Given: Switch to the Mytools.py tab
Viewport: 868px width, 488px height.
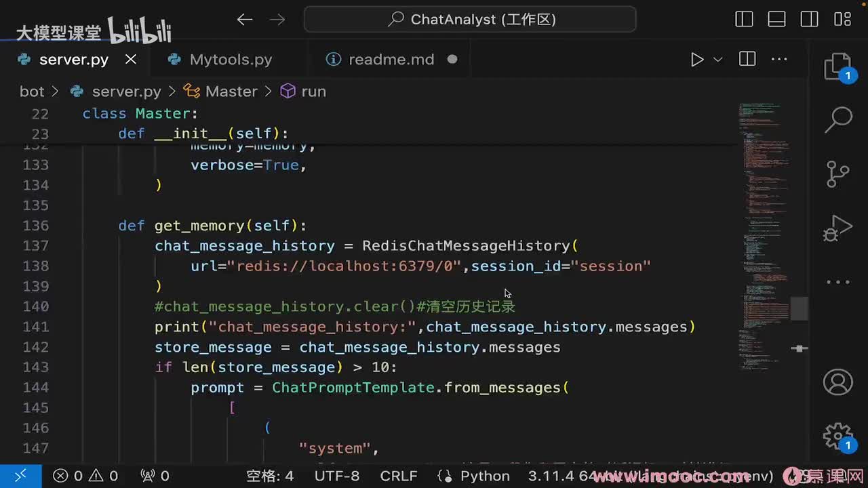Looking at the screenshot, I should point(231,60).
